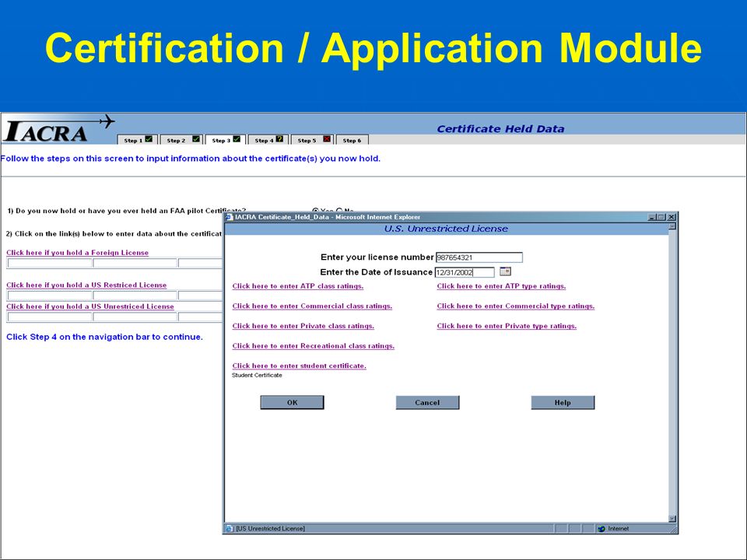Click the 'Certificate Held Data' page heading
Screen dimensions: 747x560
(500, 128)
